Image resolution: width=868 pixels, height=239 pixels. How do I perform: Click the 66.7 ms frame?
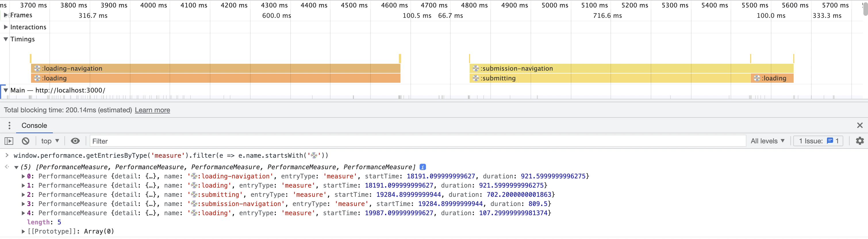coord(450,16)
